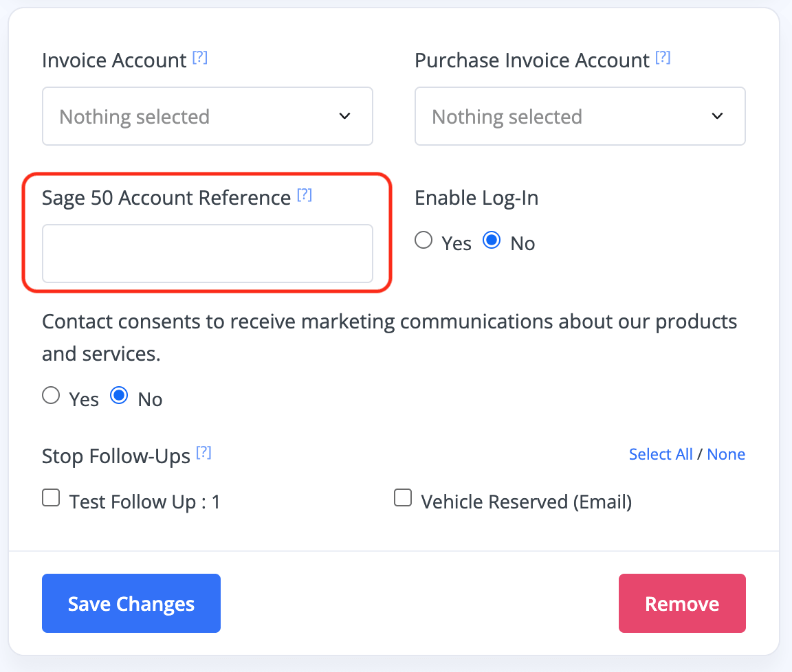Enable the Vehicle Reserved (Email) checkbox
This screenshot has width=792, height=672.
403,498
